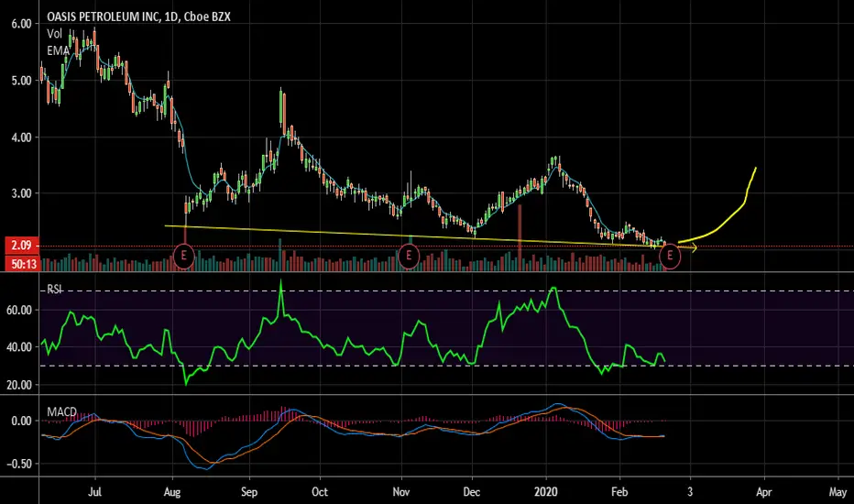Click the February earnings E marker
The height and width of the screenshot is (504, 854).
click(x=670, y=256)
